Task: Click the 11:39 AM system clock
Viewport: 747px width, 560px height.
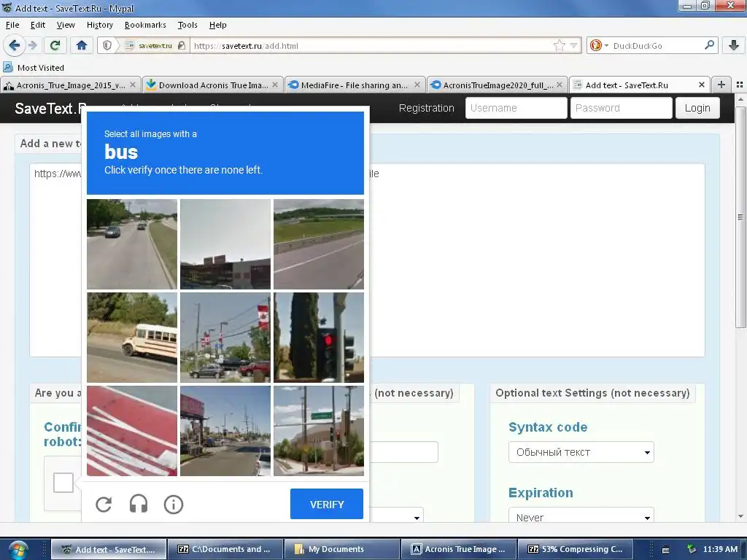Action: click(720, 549)
